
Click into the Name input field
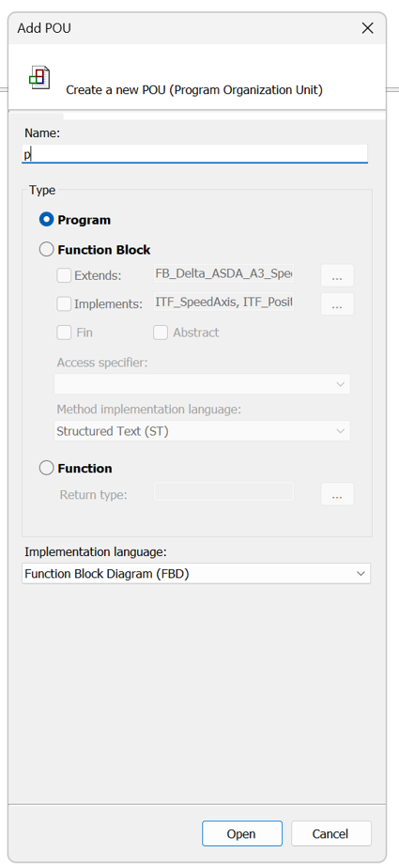click(194, 154)
